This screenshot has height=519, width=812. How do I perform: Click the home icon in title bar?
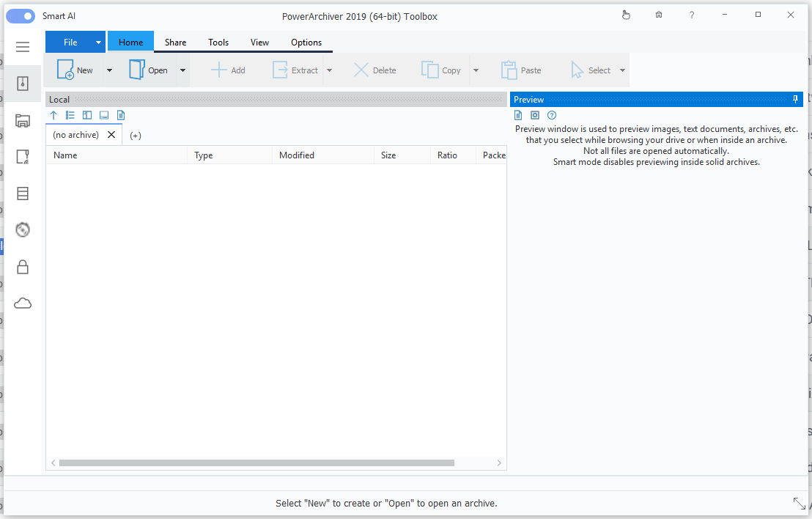coord(659,15)
